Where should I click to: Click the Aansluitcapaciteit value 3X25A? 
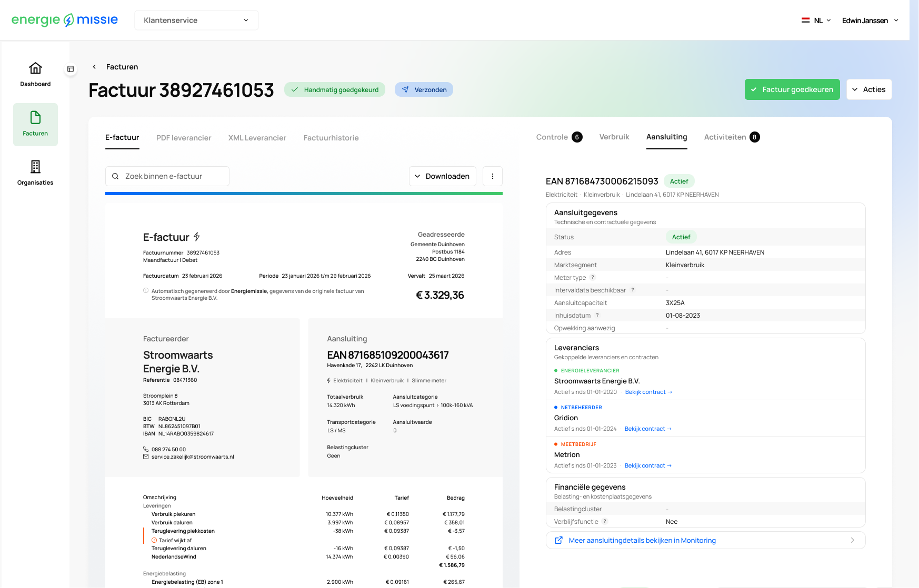point(675,302)
